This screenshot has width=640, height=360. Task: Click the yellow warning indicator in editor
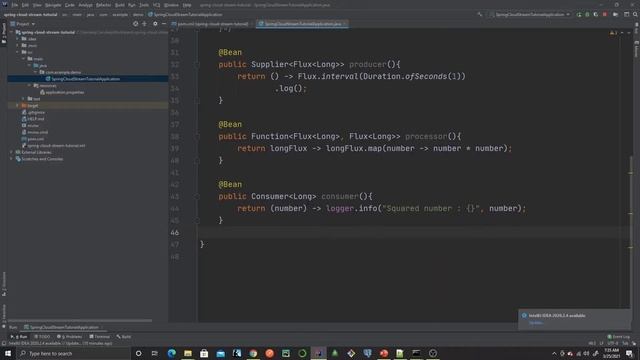click(x=613, y=33)
